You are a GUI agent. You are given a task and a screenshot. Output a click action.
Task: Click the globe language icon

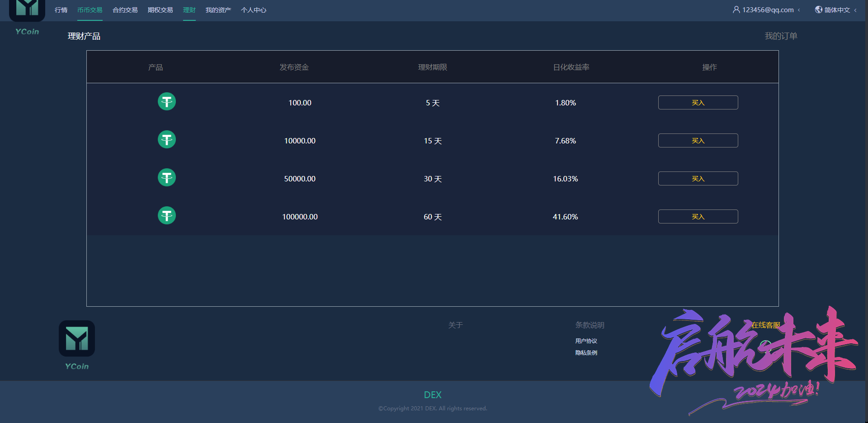point(818,10)
